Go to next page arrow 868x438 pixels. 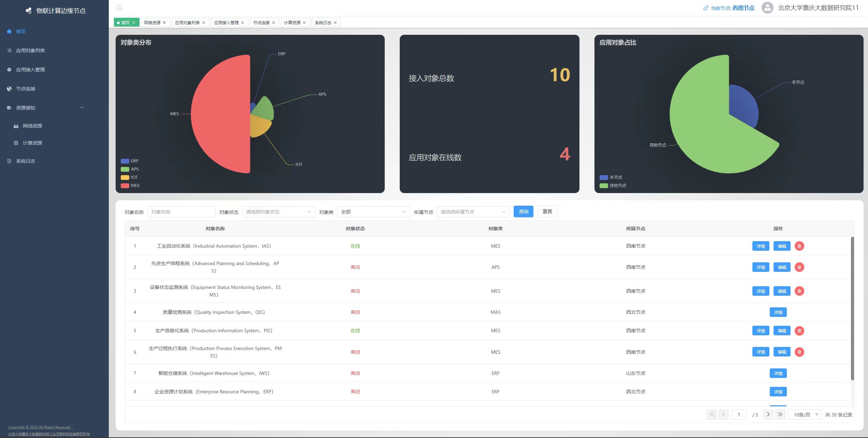point(768,414)
